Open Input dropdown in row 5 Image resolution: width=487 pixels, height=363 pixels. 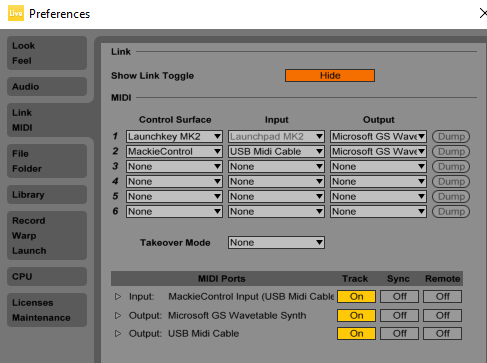click(276, 196)
